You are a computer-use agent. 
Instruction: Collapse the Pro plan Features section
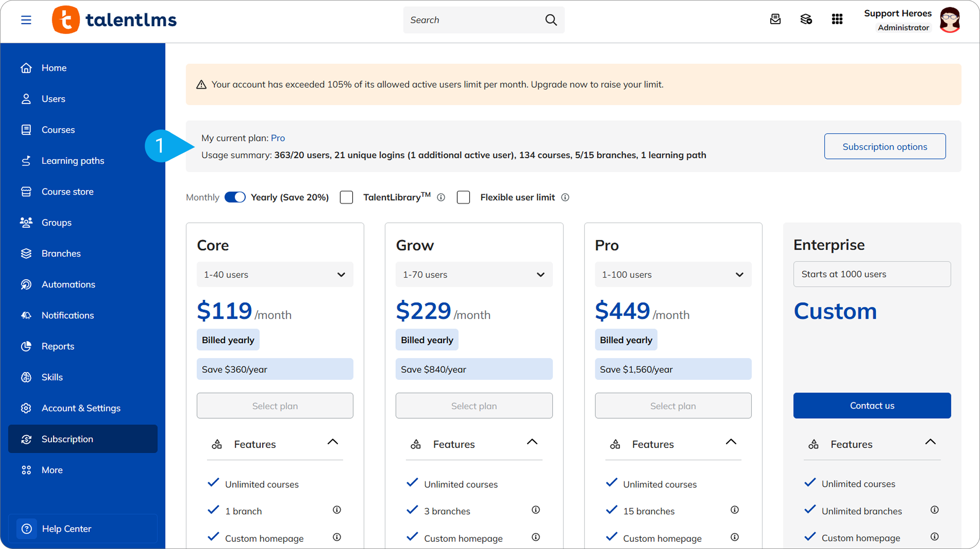(731, 442)
